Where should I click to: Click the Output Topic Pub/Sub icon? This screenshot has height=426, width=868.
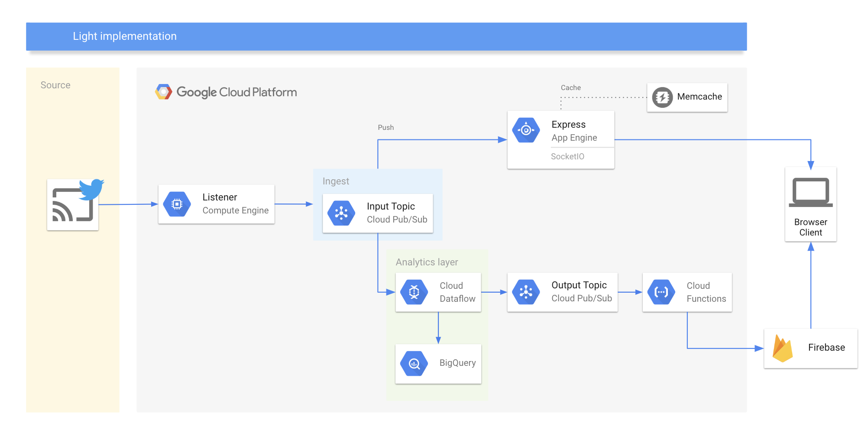tap(526, 292)
